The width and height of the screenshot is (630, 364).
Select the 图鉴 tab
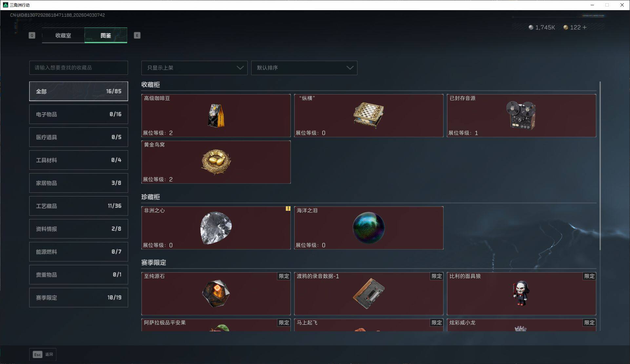tap(106, 35)
